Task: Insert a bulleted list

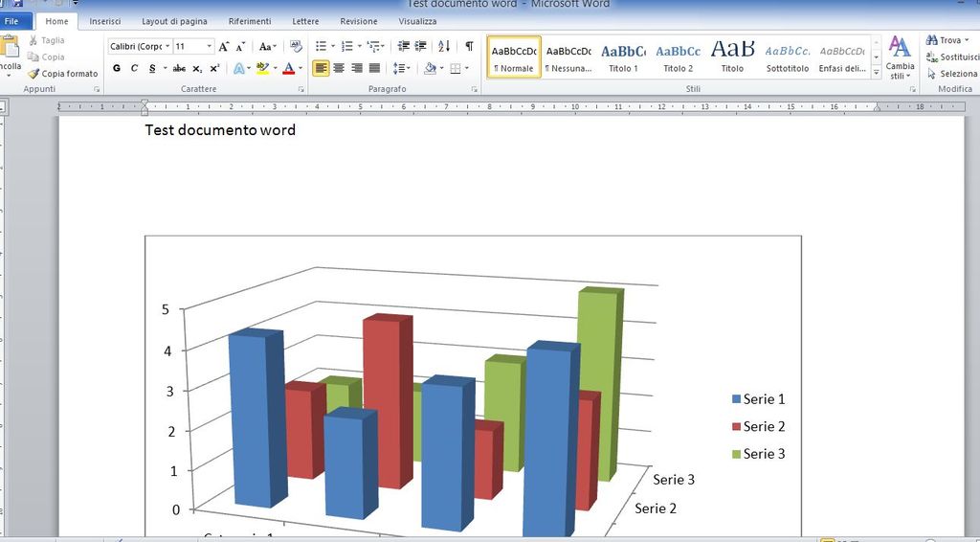Action: pyautogui.click(x=322, y=46)
